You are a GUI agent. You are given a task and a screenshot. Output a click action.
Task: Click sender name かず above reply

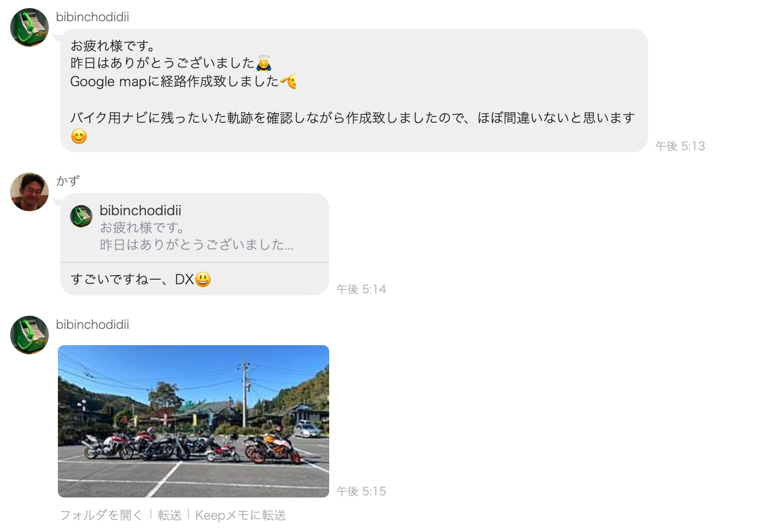tap(68, 181)
